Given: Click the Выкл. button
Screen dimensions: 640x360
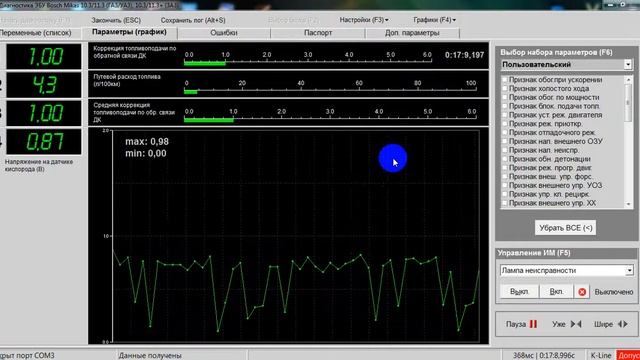Looking at the screenshot, I should pos(519,292).
